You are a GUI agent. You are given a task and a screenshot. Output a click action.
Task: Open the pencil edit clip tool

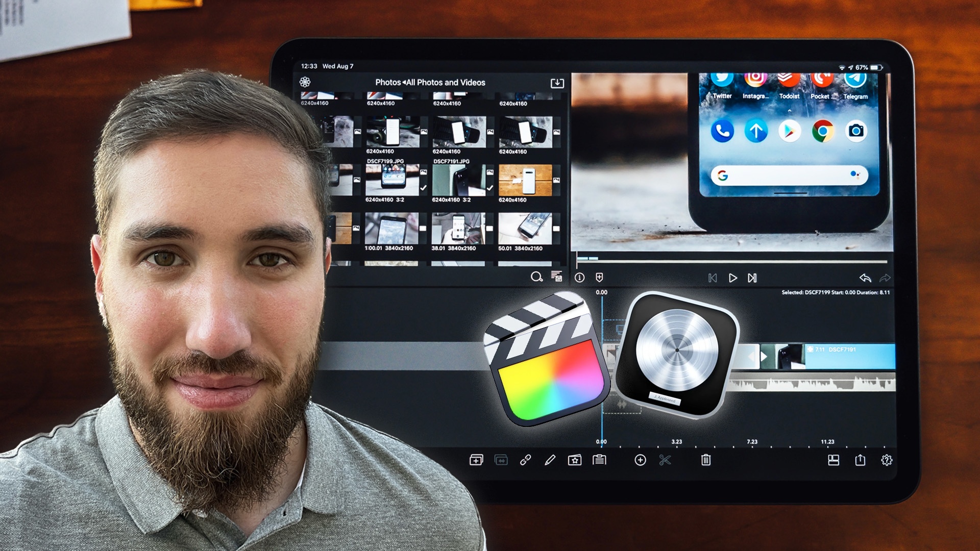pyautogui.click(x=550, y=460)
